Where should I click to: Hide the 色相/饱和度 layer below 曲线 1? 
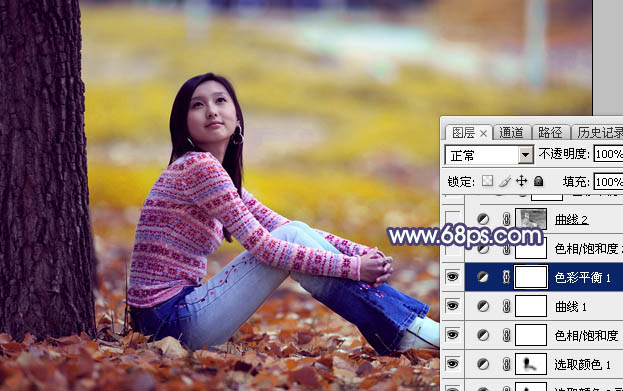[453, 335]
